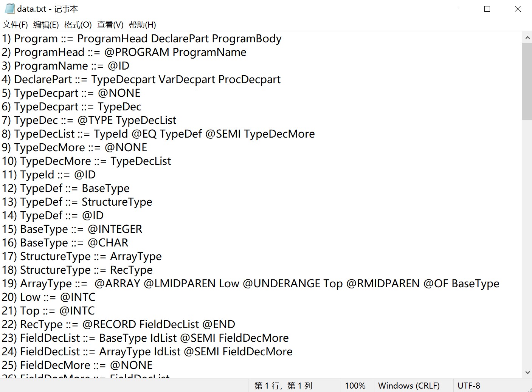Open the 帮助(H) menu
Image resolution: width=532 pixels, height=392 pixels.
pyautogui.click(x=142, y=25)
